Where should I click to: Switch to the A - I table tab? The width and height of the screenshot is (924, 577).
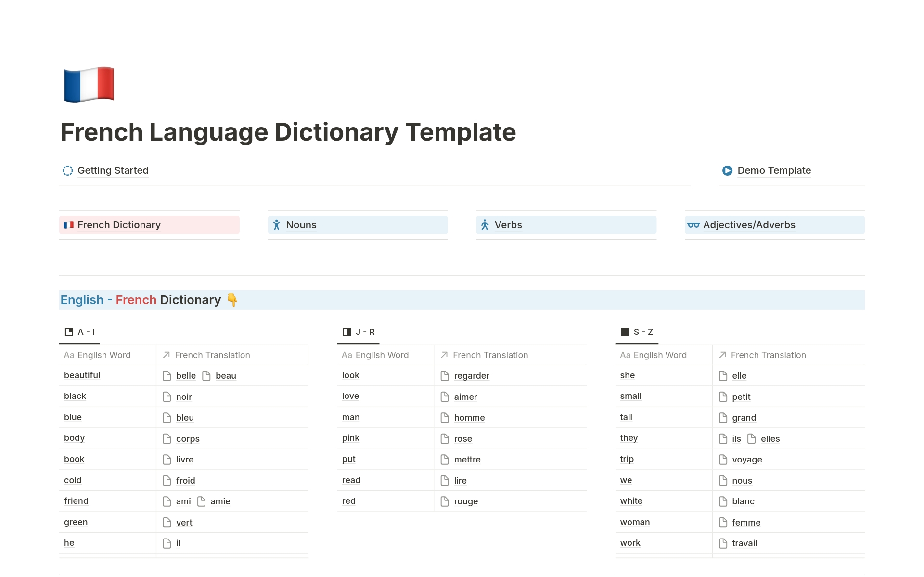[80, 332]
